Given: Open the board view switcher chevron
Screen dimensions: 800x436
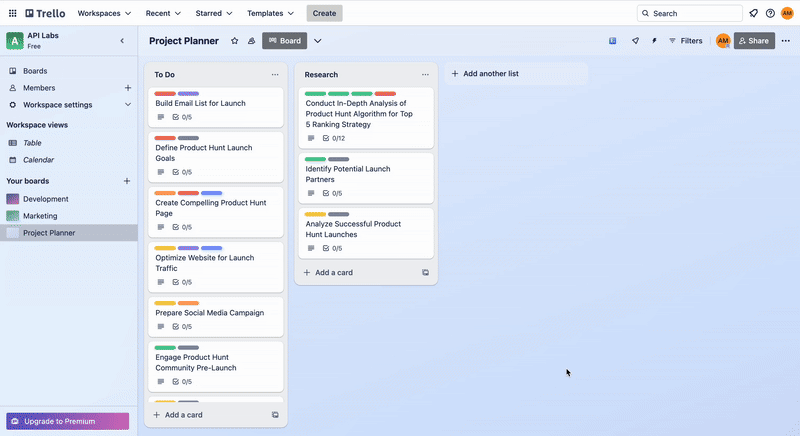Looking at the screenshot, I should point(318,41).
